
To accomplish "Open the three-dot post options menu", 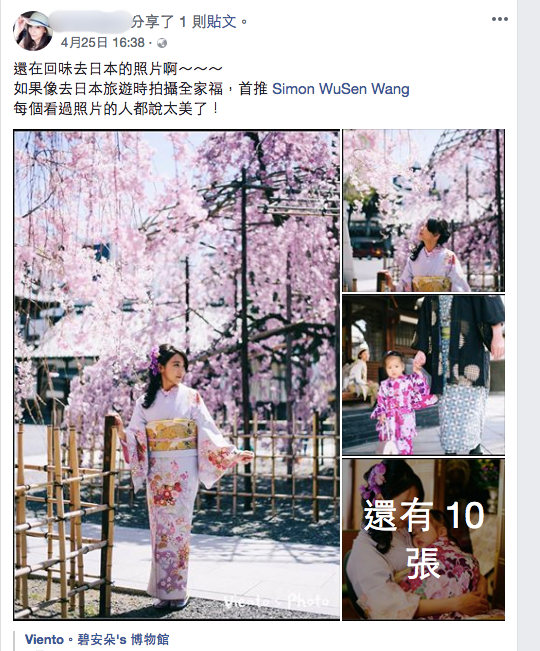I will [499, 19].
